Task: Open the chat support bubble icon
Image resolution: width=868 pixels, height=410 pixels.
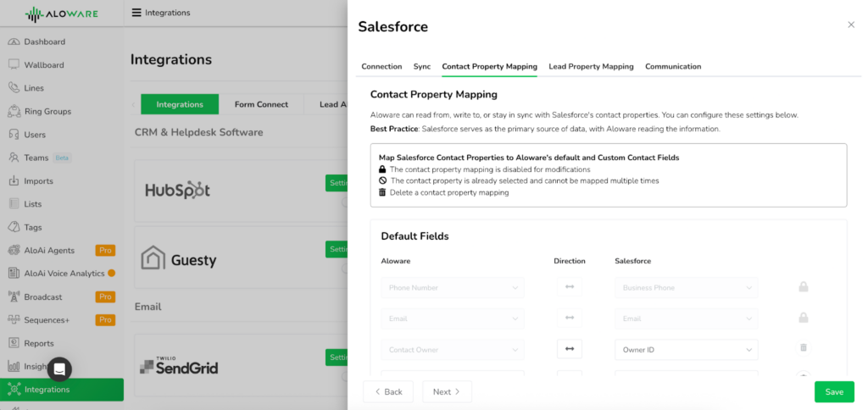Action: pos(60,369)
